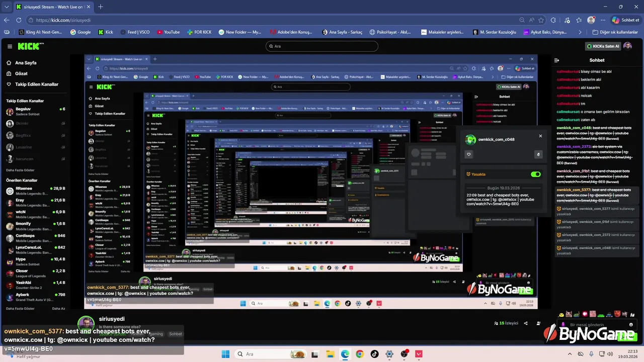Go to Ana Sayfa in sidebar
This screenshot has height=362, width=644.
(21, 63)
